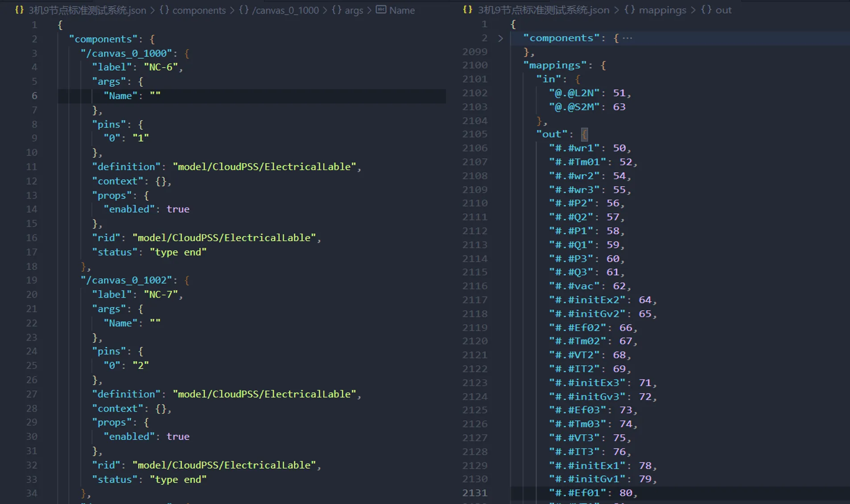
Task: Click the file breadcrumb in the right editor
Action: tap(544, 10)
